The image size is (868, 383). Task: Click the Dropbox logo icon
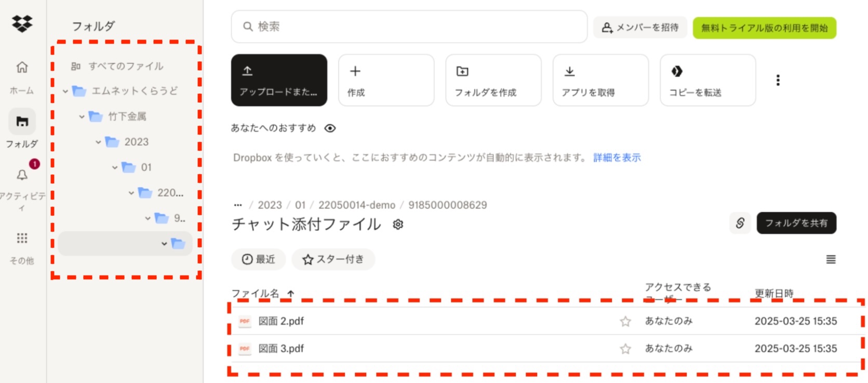pos(22,23)
